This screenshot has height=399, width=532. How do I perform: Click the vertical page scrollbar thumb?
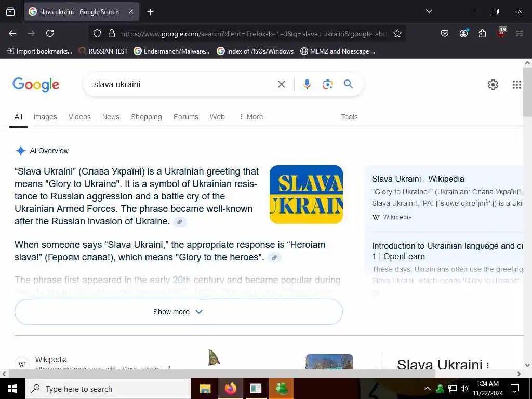click(528, 92)
